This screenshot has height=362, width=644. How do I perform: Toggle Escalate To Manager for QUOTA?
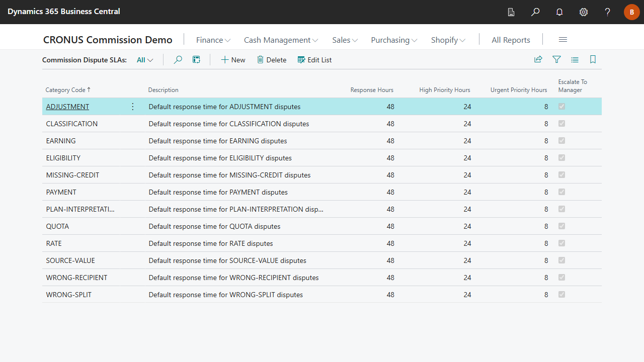pyautogui.click(x=562, y=226)
